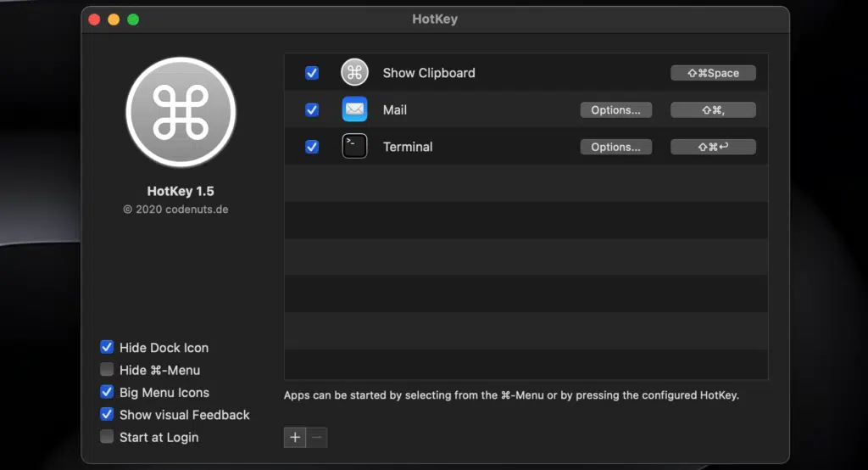This screenshot has width=868, height=470.
Task: Open Options for Terminal
Action: tap(615, 147)
